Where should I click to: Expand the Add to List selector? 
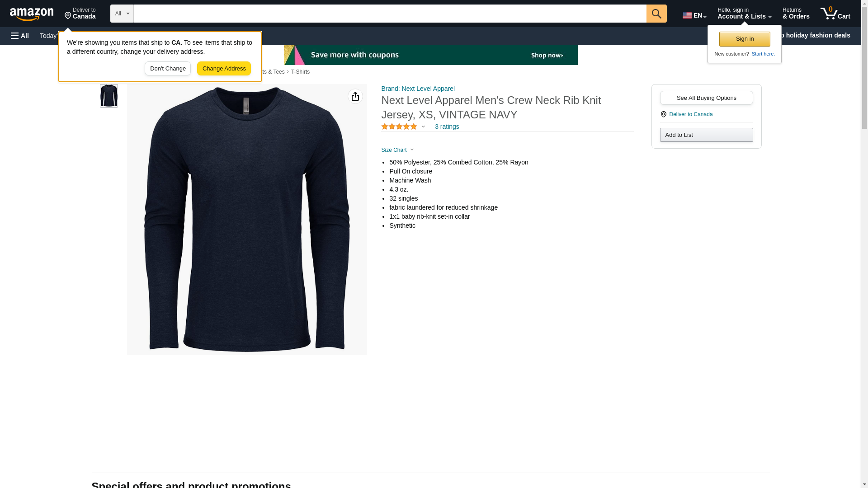point(706,135)
